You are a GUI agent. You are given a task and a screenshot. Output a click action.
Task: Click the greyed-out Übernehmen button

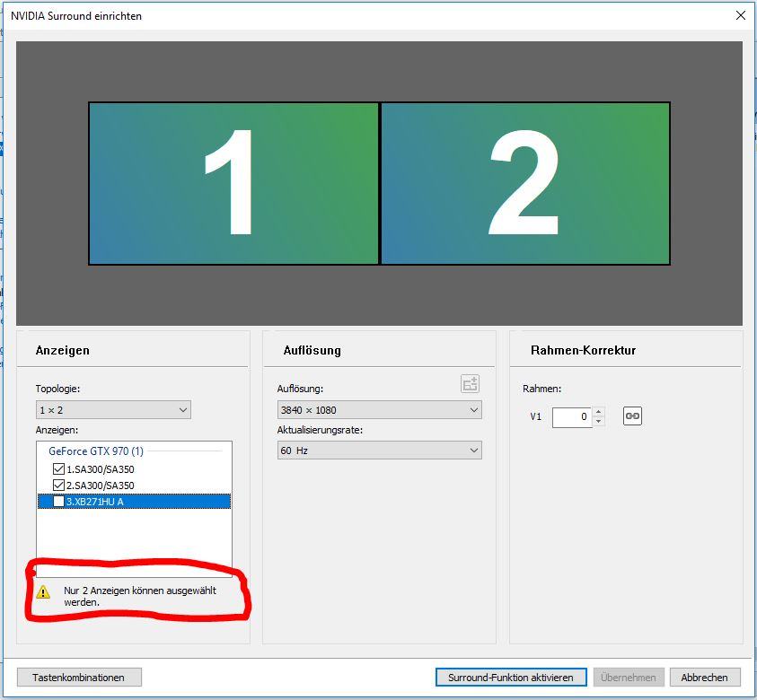(x=629, y=678)
